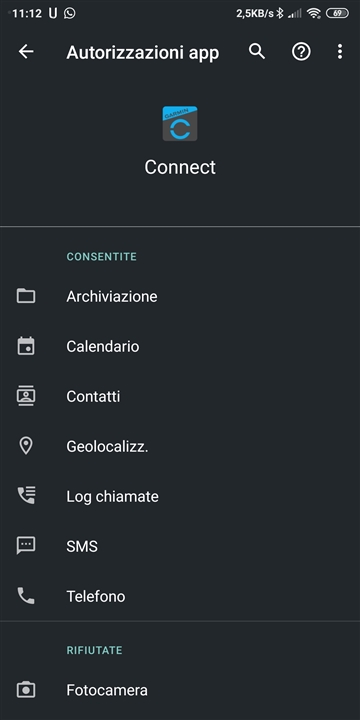Open the three-dot overflow menu
The height and width of the screenshot is (720, 360).
pos(340,52)
